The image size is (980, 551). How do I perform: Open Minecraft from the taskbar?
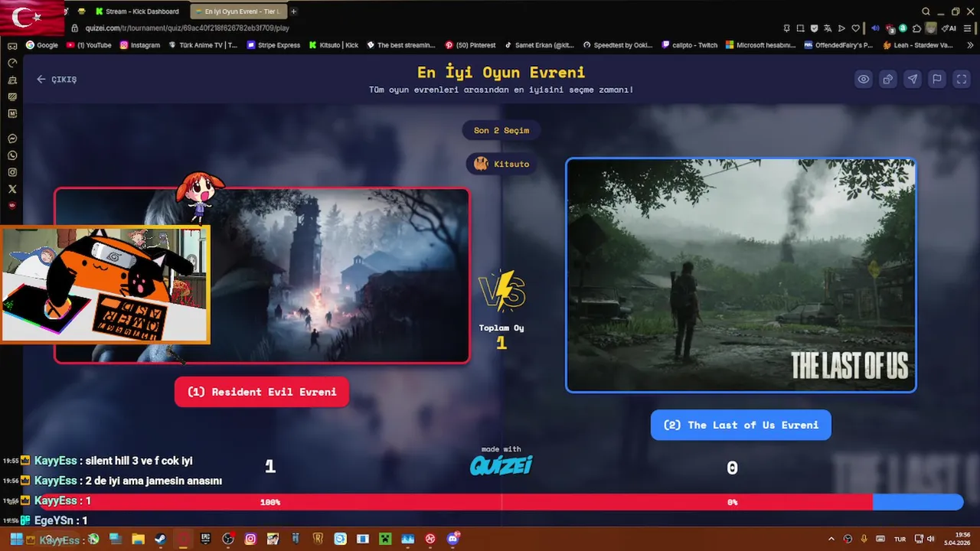pyautogui.click(x=385, y=539)
